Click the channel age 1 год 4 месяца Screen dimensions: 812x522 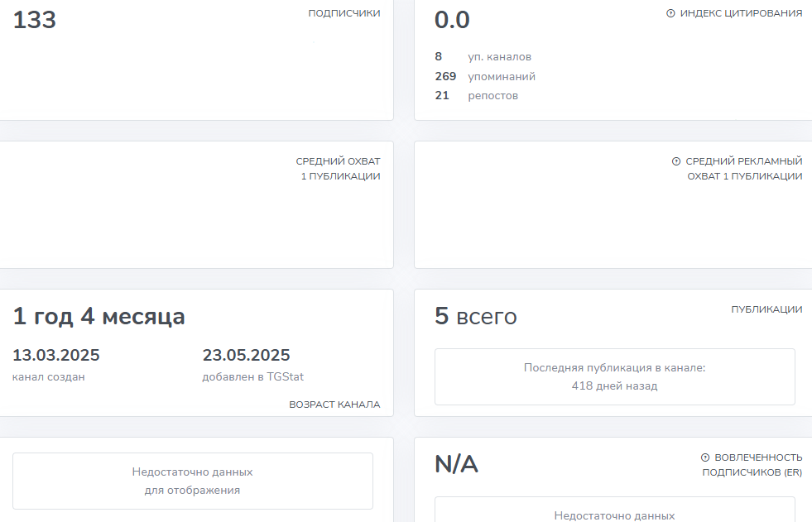(x=98, y=316)
